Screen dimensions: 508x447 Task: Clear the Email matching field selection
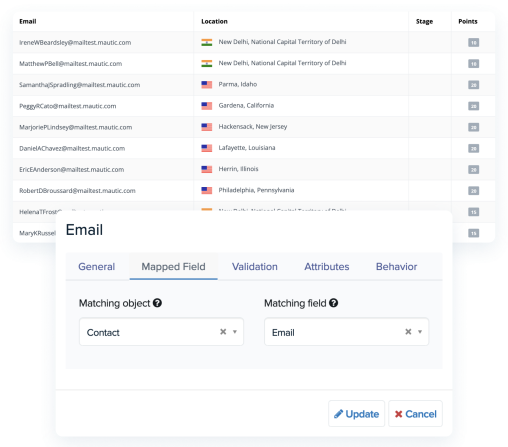click(408, 332)
